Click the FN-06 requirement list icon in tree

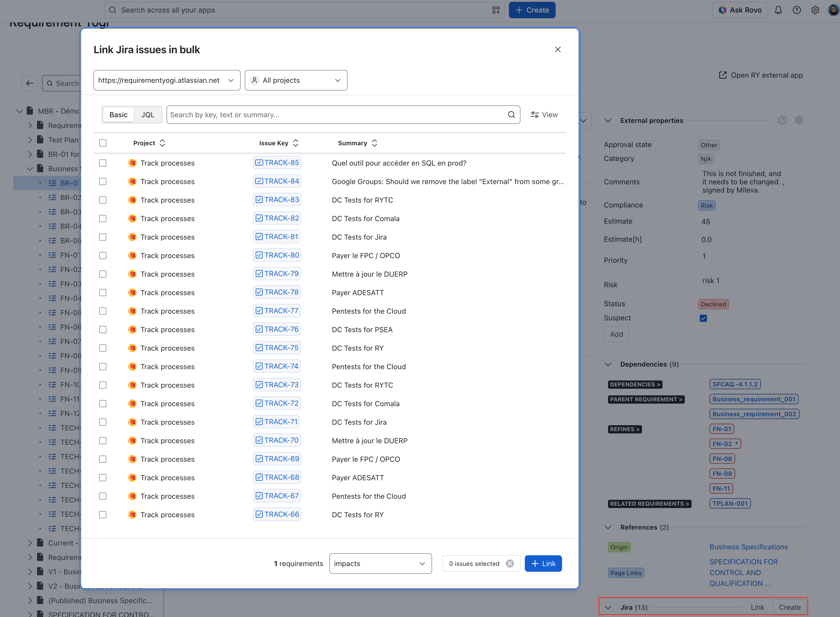[x=52, y=327]
